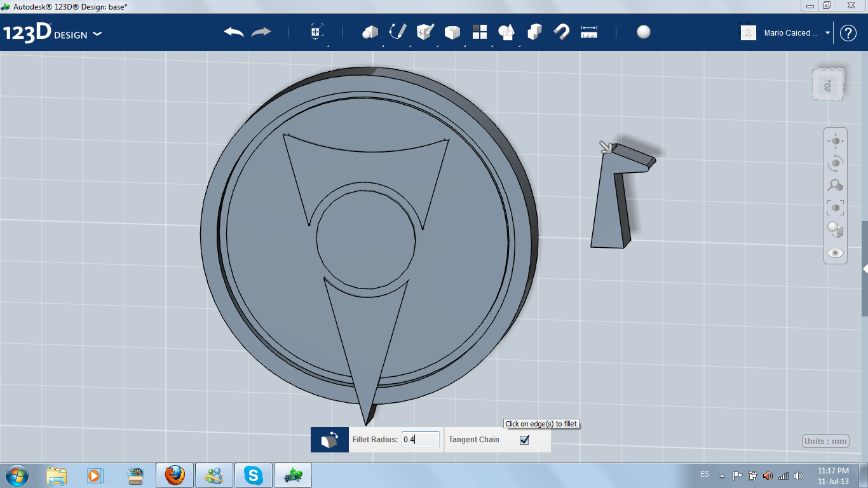Screen dimensions: 868x488
Task: Show hidden system tray icons
Action: (x=722, y=475)
